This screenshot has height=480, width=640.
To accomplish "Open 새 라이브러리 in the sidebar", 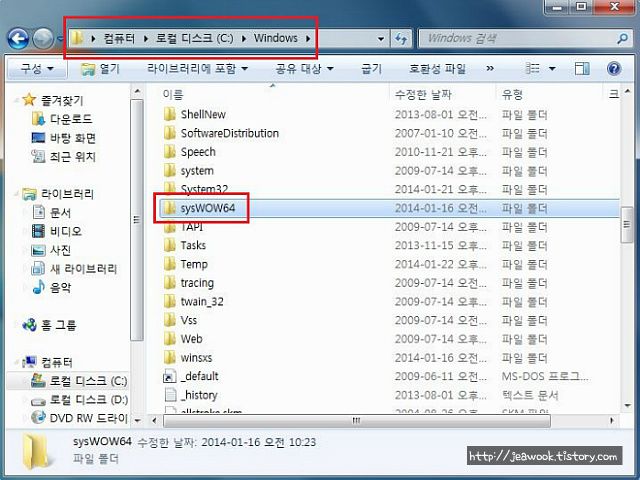I will (83, 269).
